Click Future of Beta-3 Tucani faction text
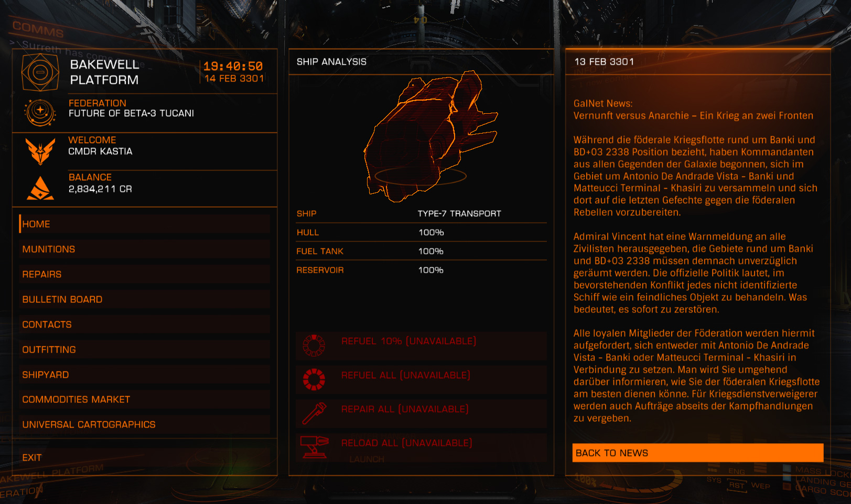This screenshot has height=504, width=851. coord(131,113)
